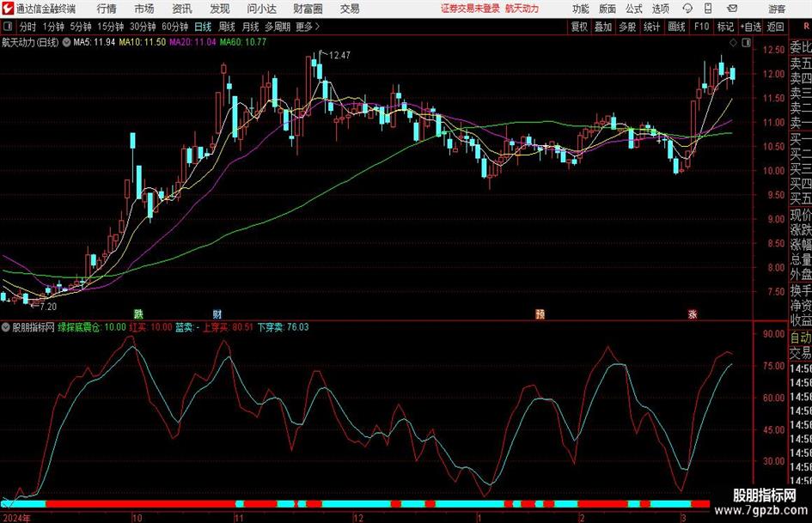Click the 通达信 red logo icon
812x523 pixels.
tap(8, 9)
